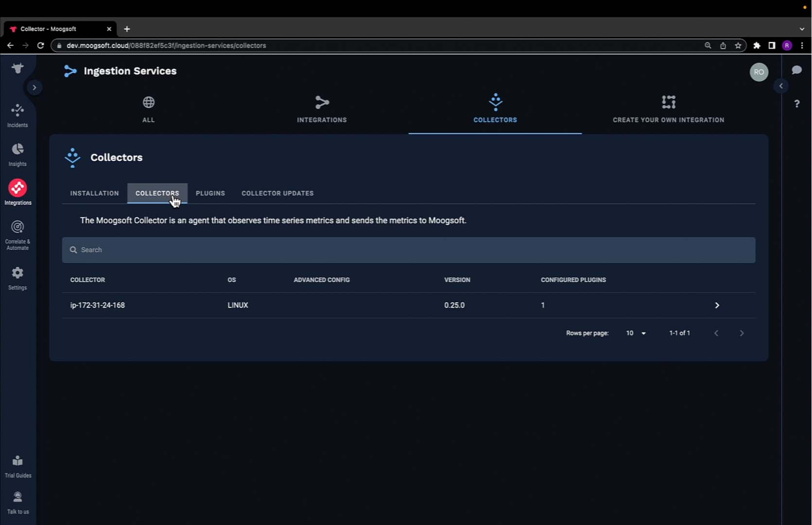The width and height of the screenshot is (812, 525).
Task: Focus the collectors Search field
Action: pyautogui.click(x=409, y=250)
